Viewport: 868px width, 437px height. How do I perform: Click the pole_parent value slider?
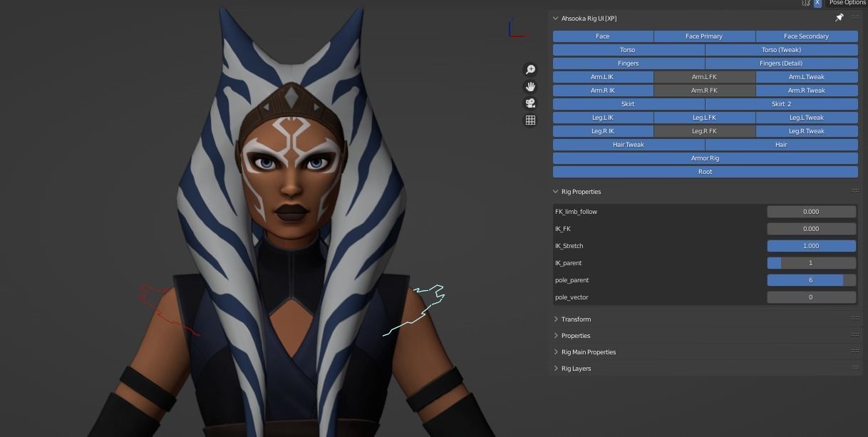811,280
